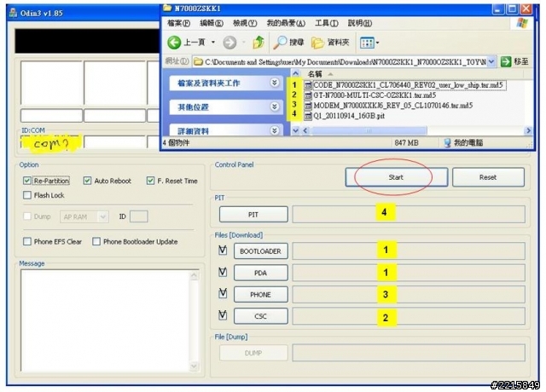Toggle the Folders pane icon
Viewport: 546px width, 392px height.
click(317, 43)
